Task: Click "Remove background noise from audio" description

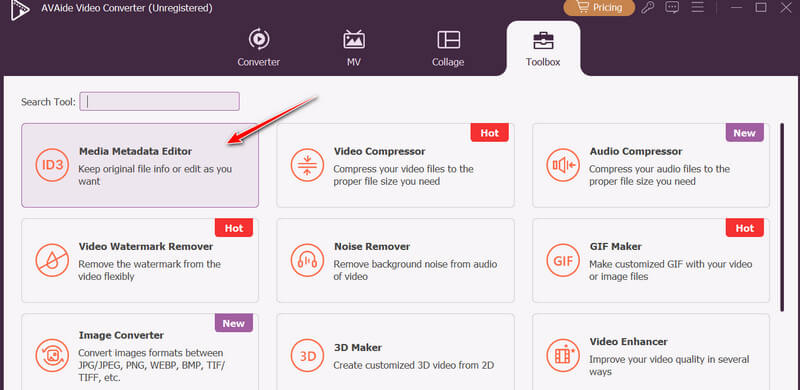Action: tap(415, 271)
